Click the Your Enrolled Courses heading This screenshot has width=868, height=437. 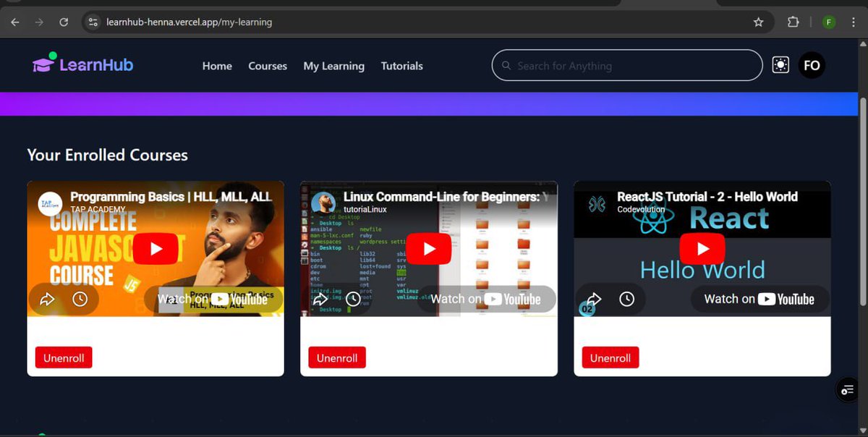point(107,155)
